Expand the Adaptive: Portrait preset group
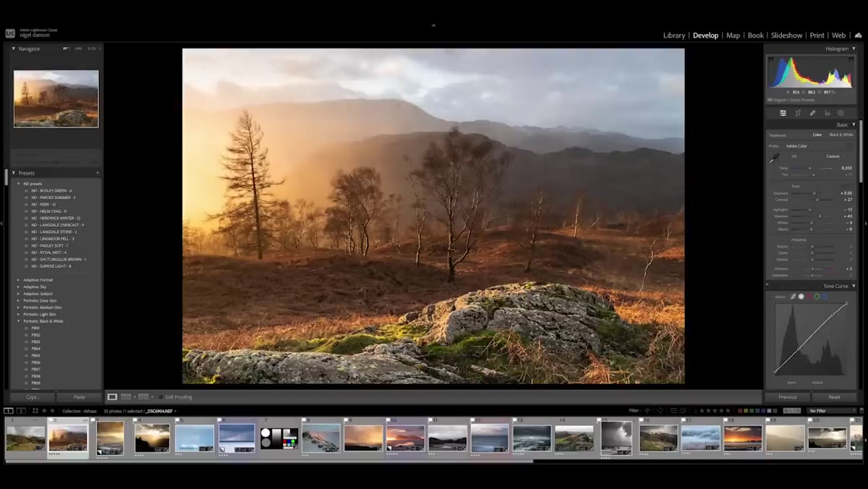This screenshot has height=489, width=868. pos(18,280)
